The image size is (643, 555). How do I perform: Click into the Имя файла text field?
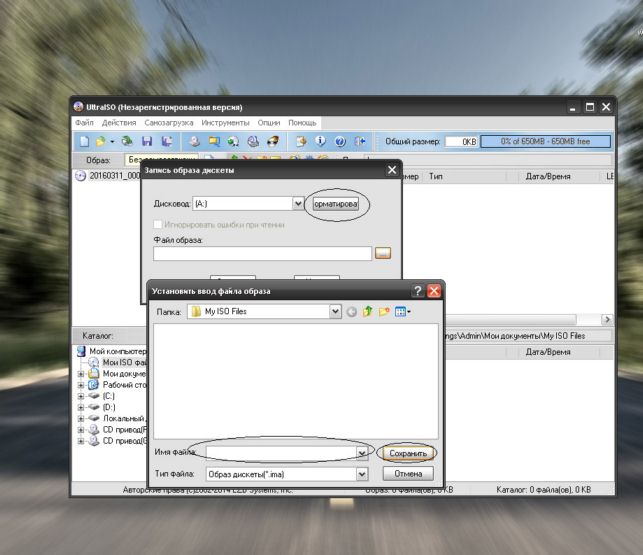(281, 453)
